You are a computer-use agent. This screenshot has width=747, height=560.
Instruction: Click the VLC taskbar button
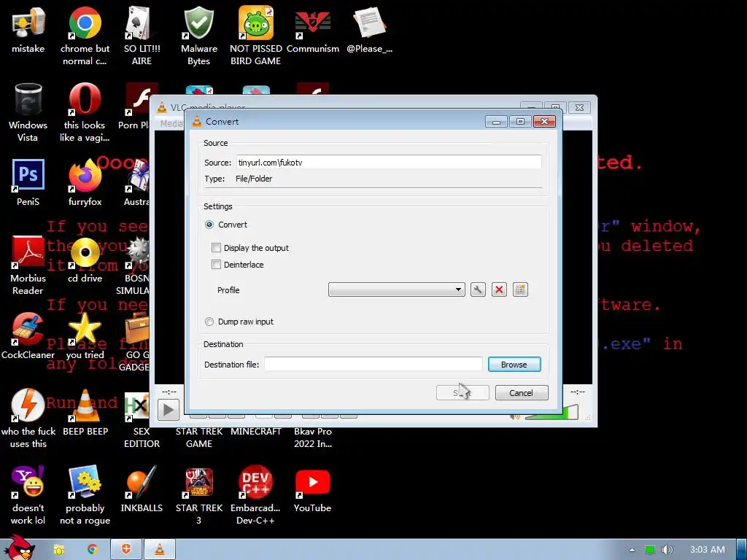coord(160,550)
